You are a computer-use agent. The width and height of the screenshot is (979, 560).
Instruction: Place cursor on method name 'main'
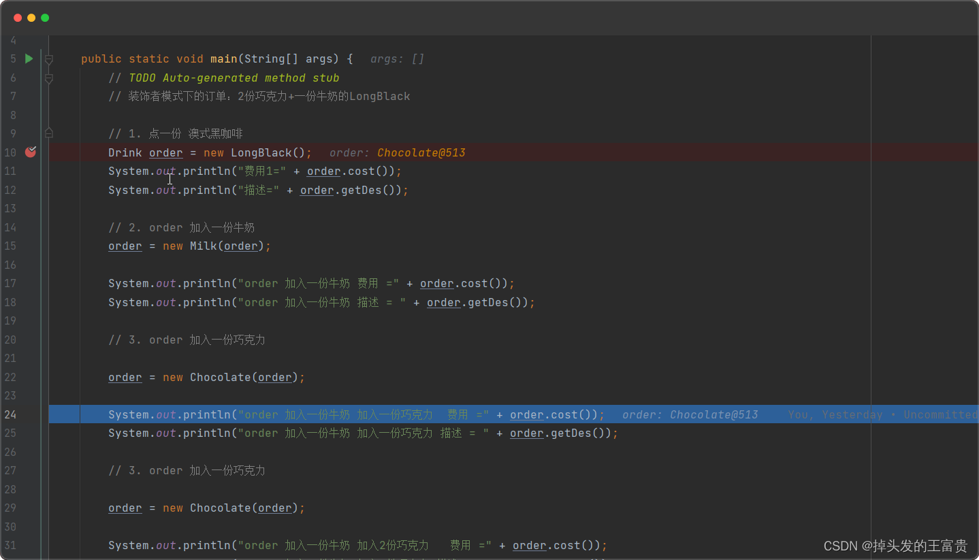click(x=223, y=59)
